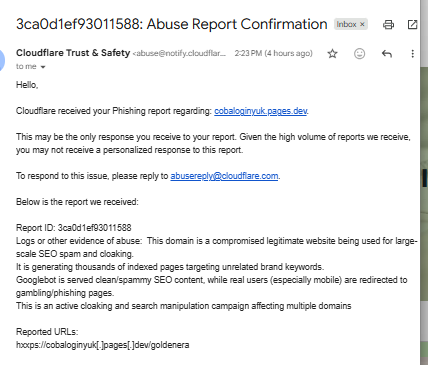Remove the Inbox label with X
428x365 pixels.
coord(362,24)
